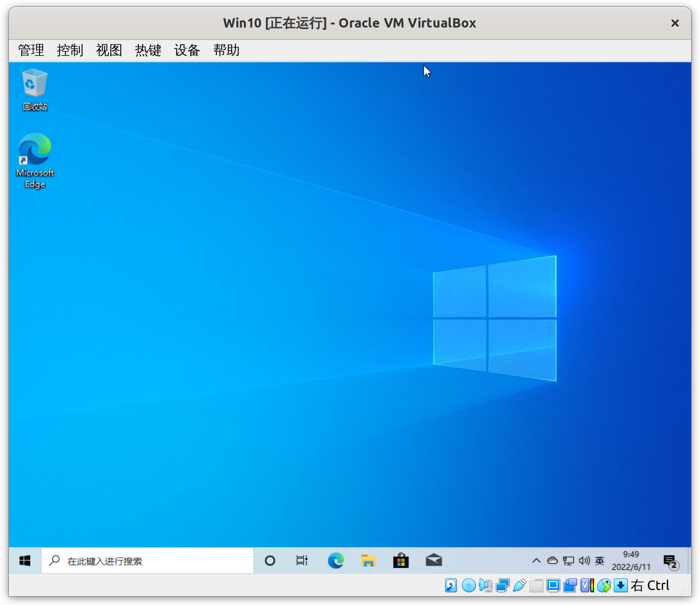The width and height of the screenshot is (700, 605).
Task: Switch input language via 英 indicator
Action: pos(600,561)
